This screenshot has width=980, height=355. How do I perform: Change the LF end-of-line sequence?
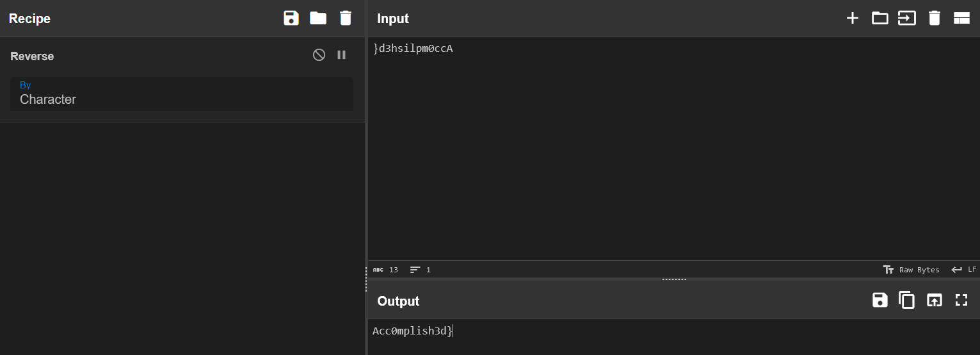click(x=964, y=270)
